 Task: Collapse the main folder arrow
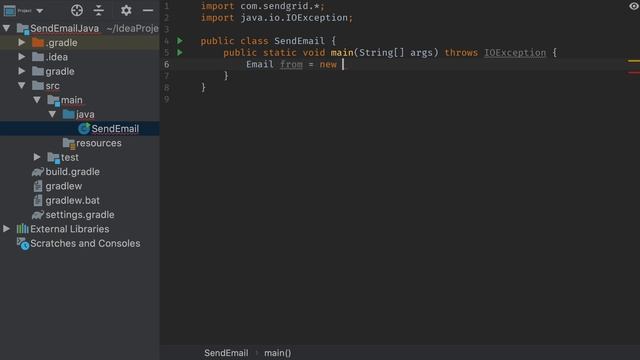pyautogui.click(x=37, y=100)
